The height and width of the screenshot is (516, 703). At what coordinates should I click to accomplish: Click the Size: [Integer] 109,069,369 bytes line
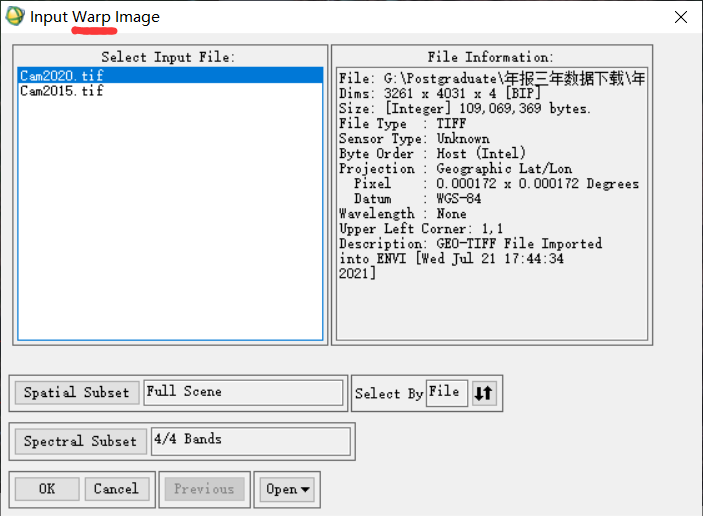click(x=465, y=108)
